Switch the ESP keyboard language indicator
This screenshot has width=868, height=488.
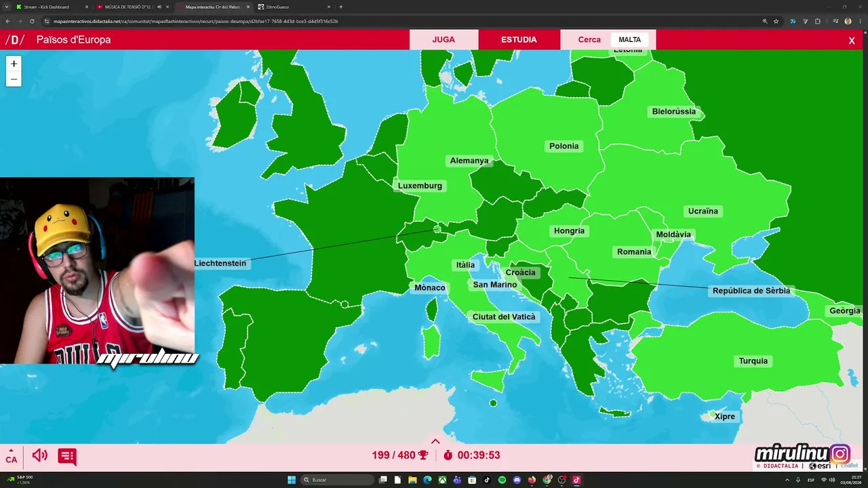click(811, 480)
